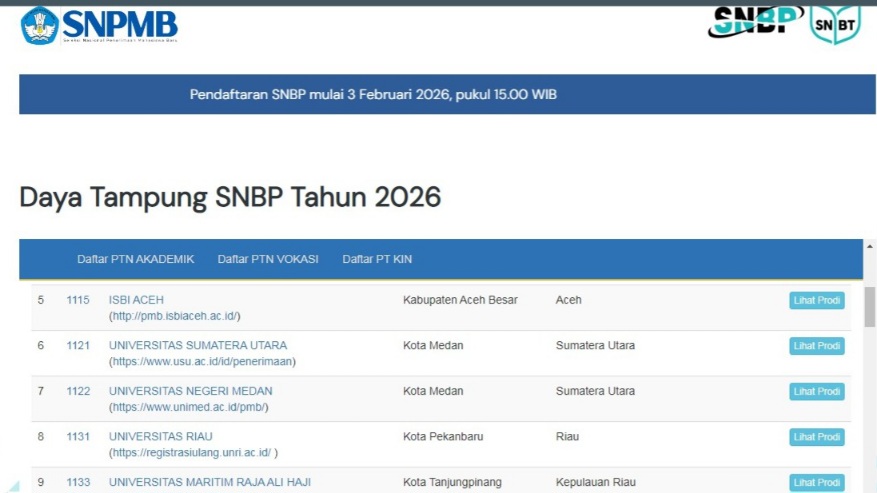Select row number 6 cell
Screen dimensions: 877x493
click(41, 345)
